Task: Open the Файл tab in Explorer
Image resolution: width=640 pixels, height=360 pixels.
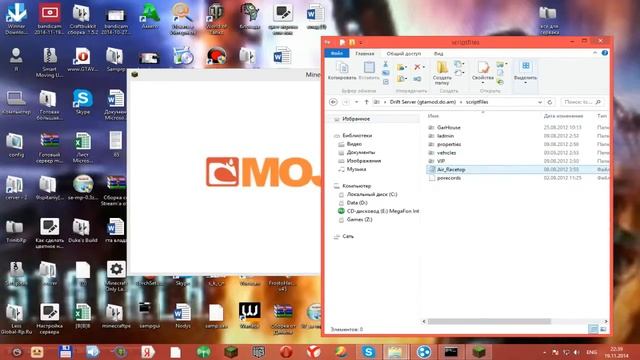Action: (x=337, y=53)
